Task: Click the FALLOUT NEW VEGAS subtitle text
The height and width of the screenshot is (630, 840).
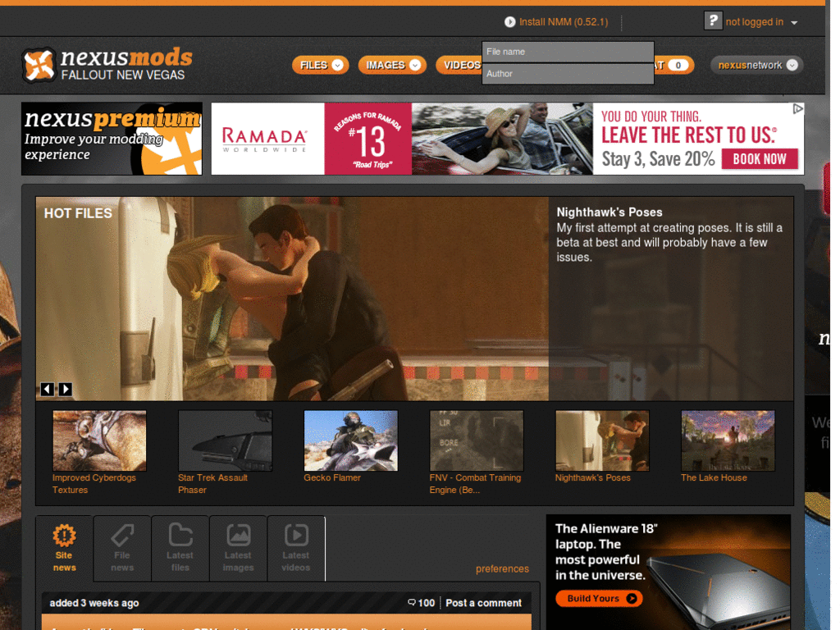Action: coord(123,75)
